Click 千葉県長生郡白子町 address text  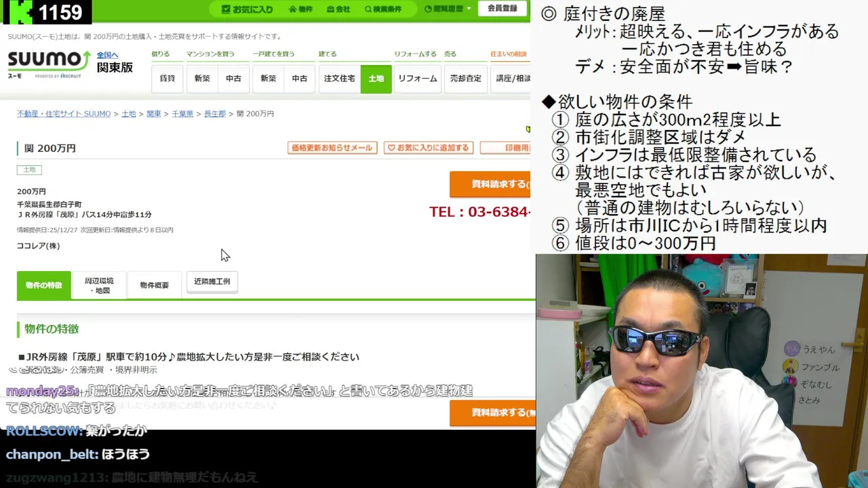pyautogui.click(x=49, y=205)
